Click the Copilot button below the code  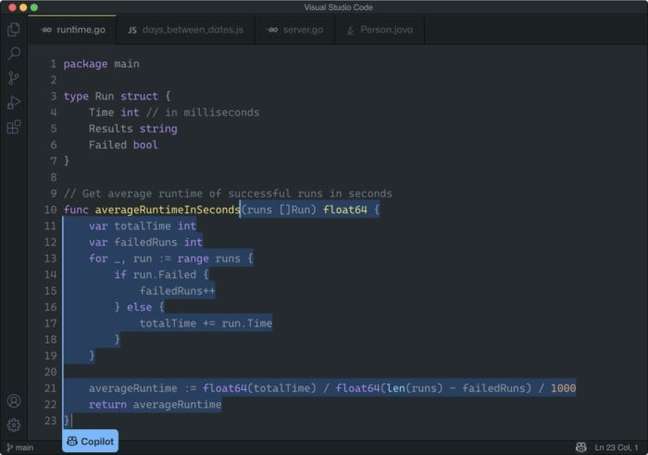click(x=91, y=441)
